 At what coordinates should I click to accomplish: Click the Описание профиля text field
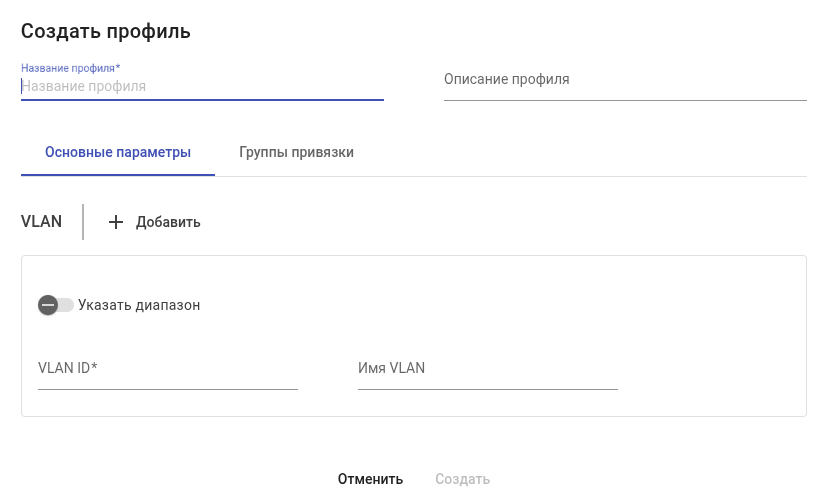point(625,80)
